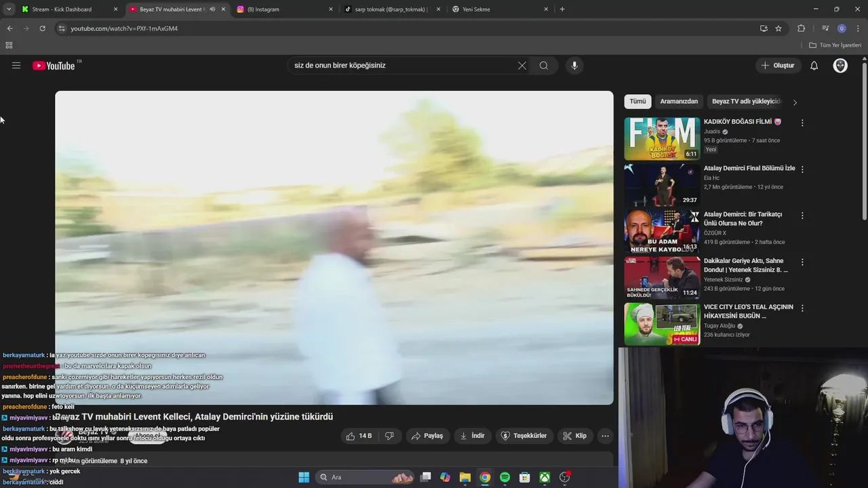Start voice search with the microphone
The image size is (868, 488).
(x=574, y=66)
